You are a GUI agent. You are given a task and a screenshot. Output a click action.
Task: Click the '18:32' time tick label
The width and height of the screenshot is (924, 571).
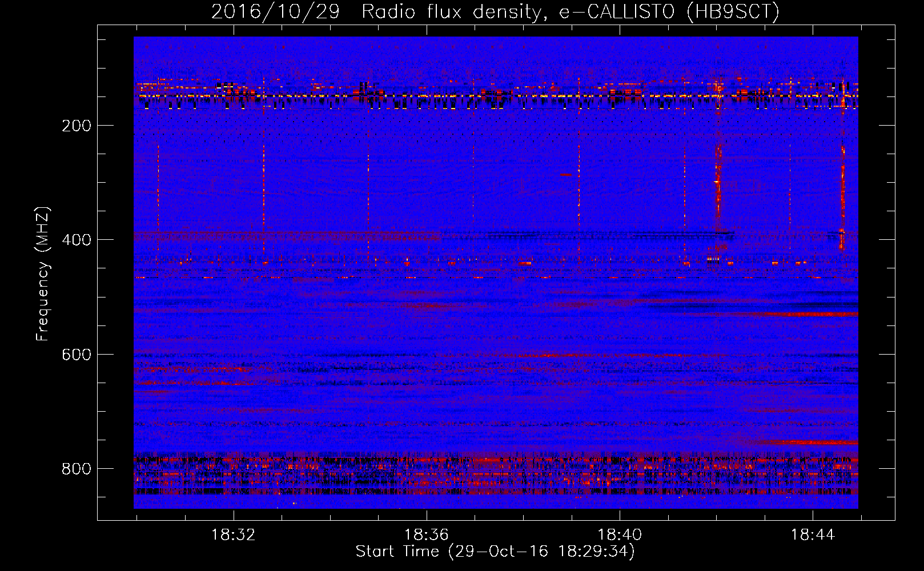coord(234,535)
